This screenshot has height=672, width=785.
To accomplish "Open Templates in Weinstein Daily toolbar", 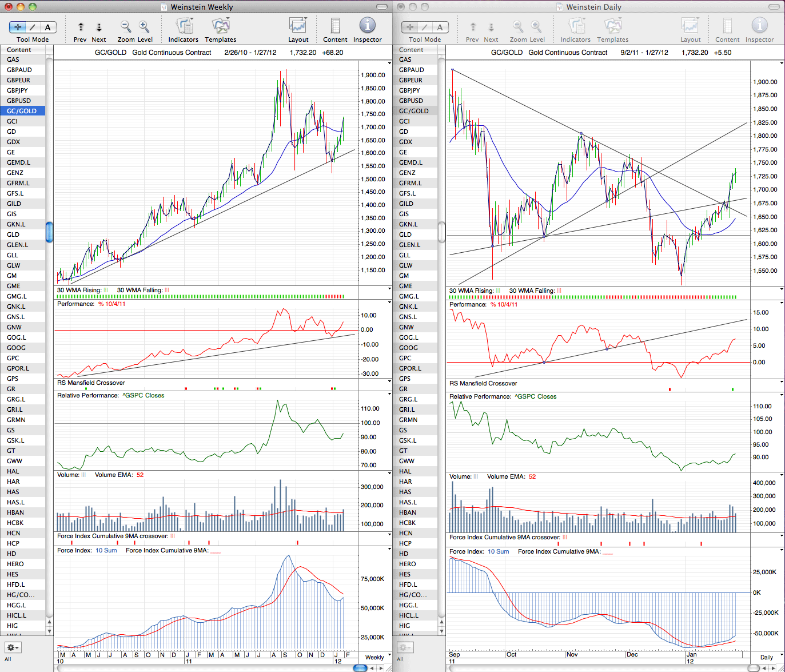I will [x=613, y=26].
